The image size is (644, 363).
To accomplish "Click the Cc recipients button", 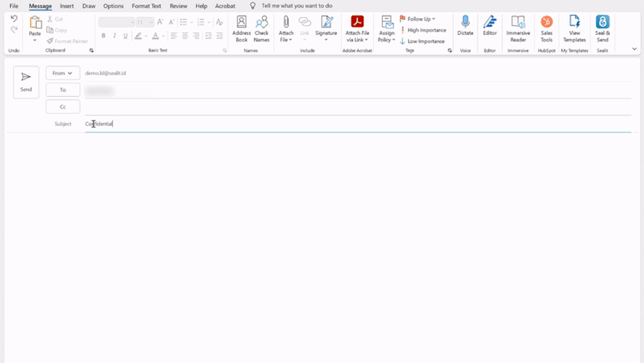I will click(63, 107).
